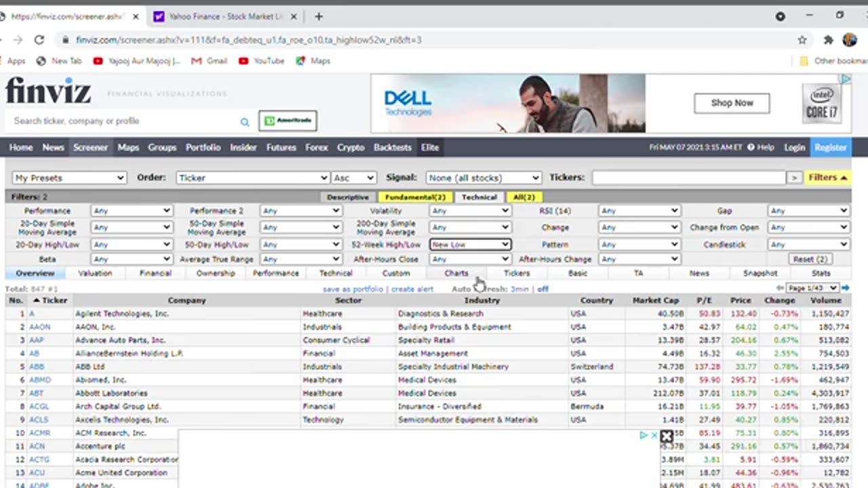868x488 pixels.
Task: Open the Gmail bookmark
Action: (x=210, y=61)
